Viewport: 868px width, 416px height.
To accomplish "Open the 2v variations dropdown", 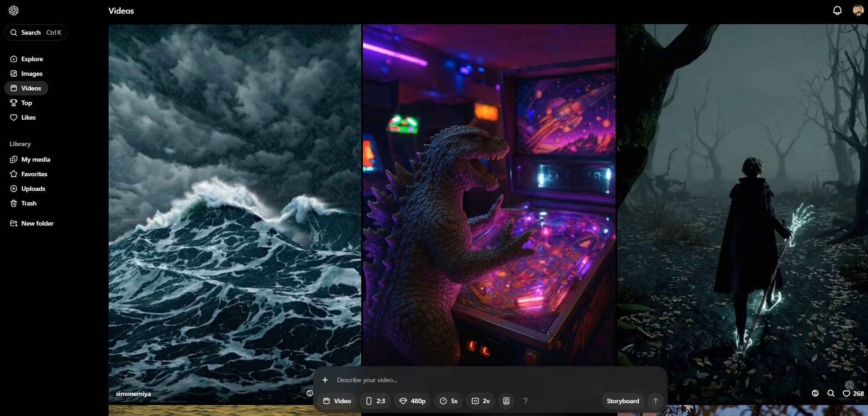I will [480, 401].
